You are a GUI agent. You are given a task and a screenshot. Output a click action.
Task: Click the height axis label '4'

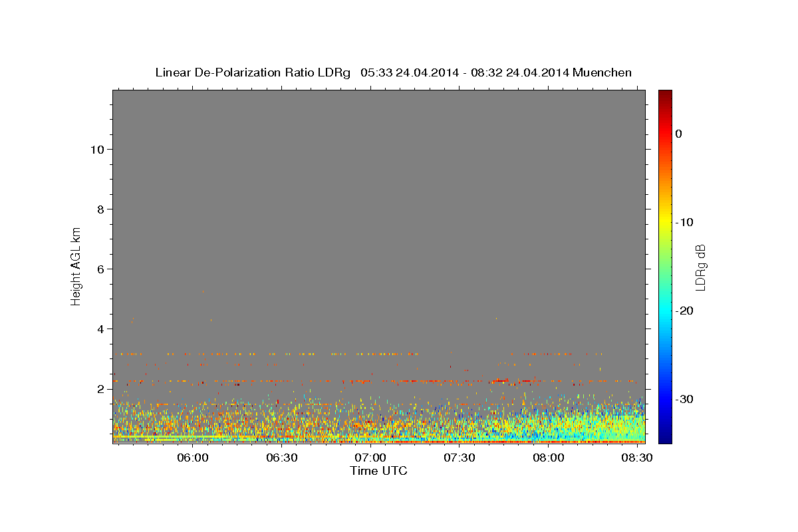[100, 329]
